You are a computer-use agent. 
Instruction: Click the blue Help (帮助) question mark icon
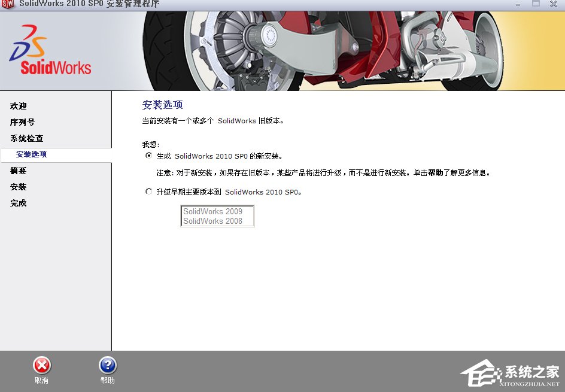(107, 366)
